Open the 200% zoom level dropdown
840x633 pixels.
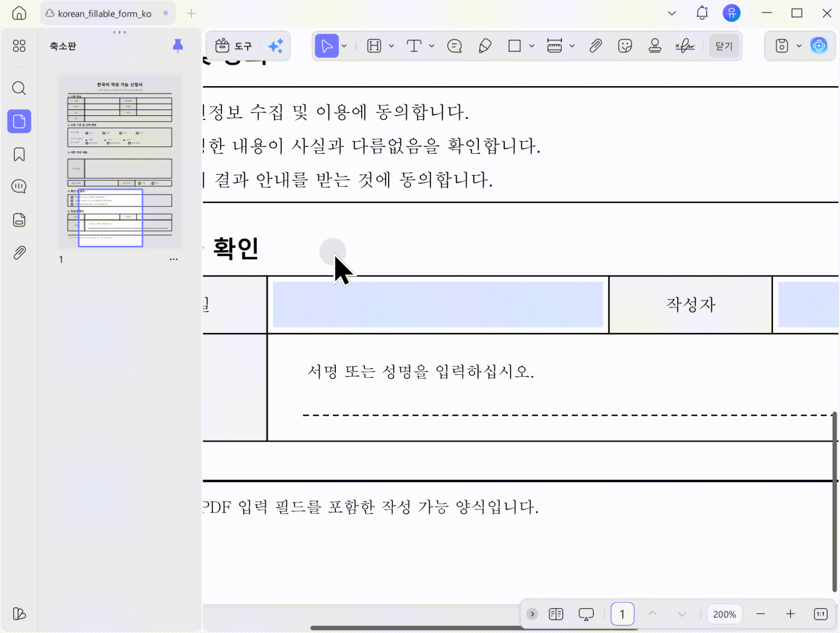click(724, 614)
